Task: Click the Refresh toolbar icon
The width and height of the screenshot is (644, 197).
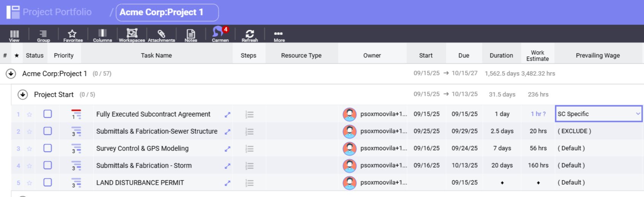Action: tap(249, 35)
